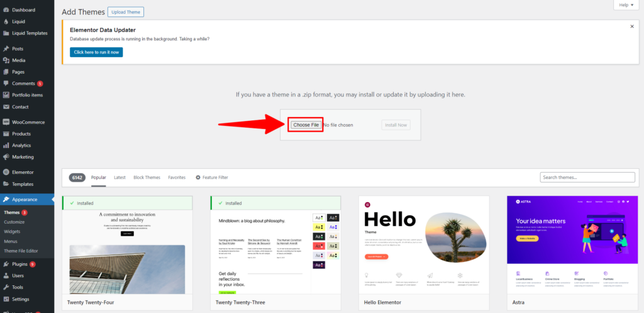Click the Choose File button

click(306, 125)
